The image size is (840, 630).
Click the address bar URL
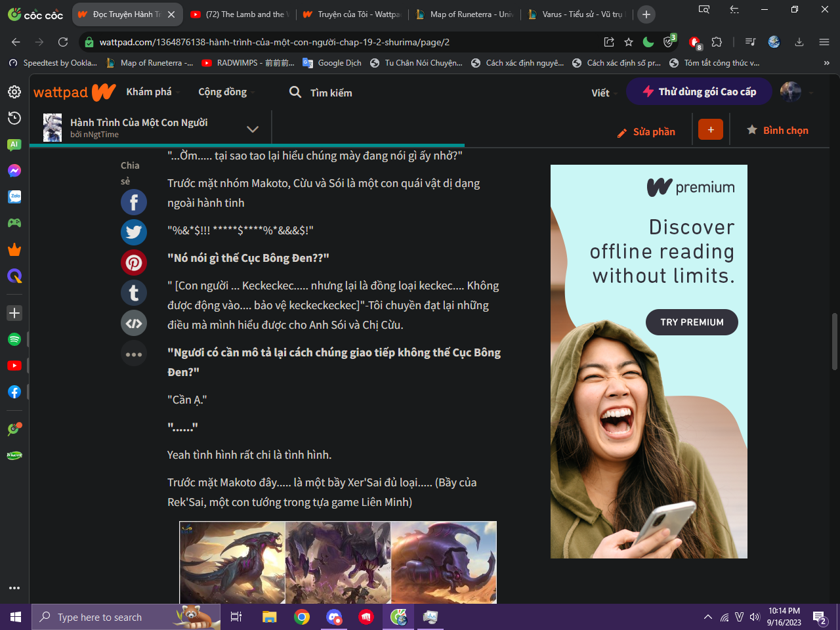pos(274,42)
